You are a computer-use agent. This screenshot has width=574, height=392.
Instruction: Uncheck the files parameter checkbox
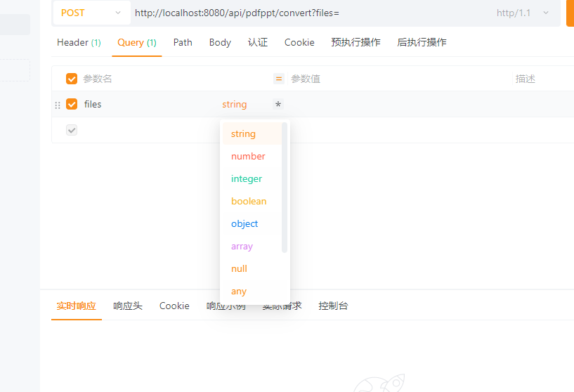[72, 104]
